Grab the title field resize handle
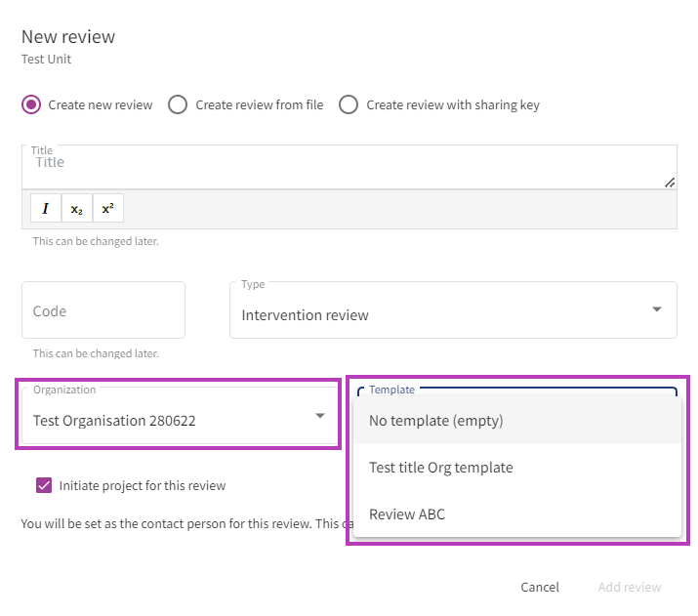 (x=670, y=182)
